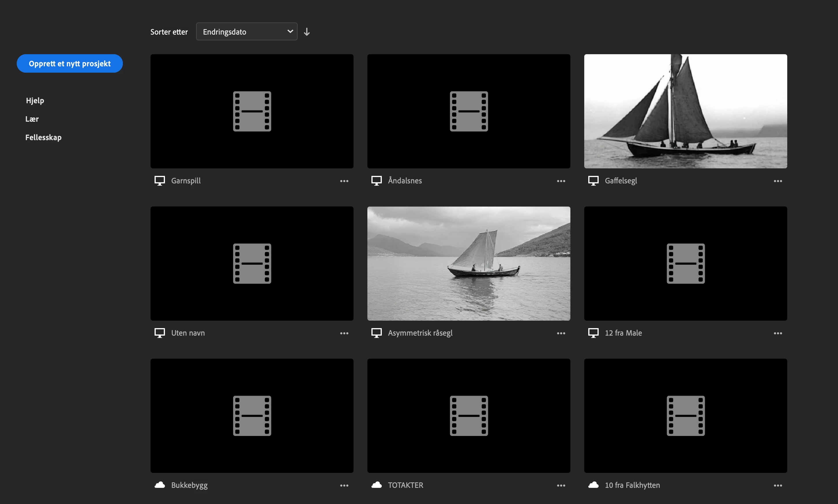Open more options for 12 fra Male
Image resolution: width=838 pixels, height=504 pixels.
(x=777, y=333)
